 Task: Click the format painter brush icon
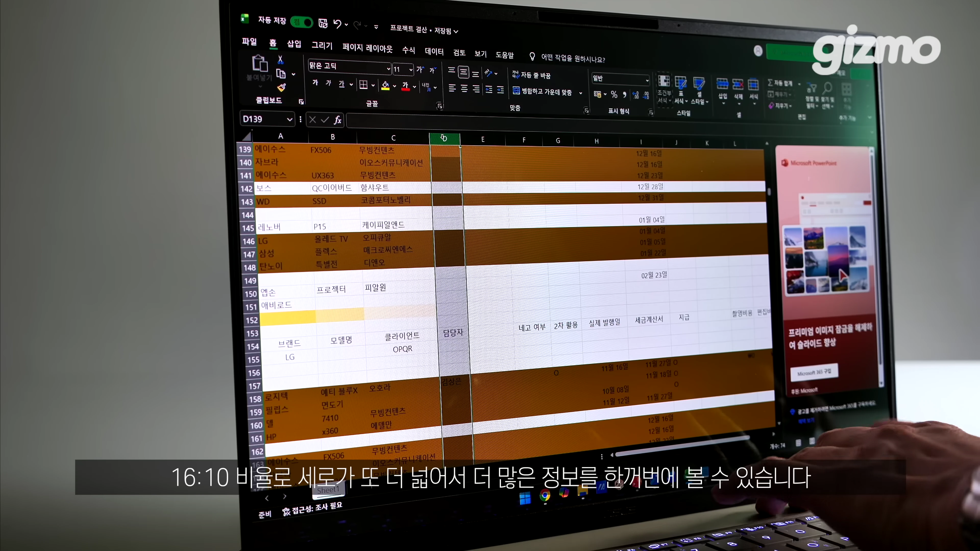[281, 88]
